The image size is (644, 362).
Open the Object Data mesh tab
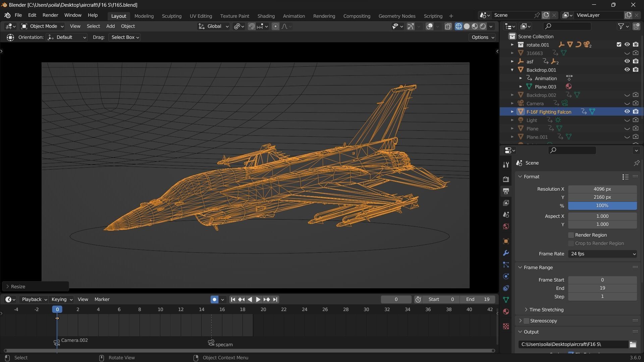(x=506, y=300)
